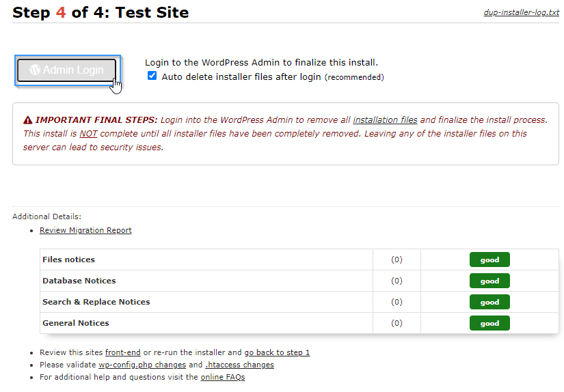Uncheck Auto delete installer files after login
The width and height of the screenshot is (564, 392).
click(x=152, y=76)
